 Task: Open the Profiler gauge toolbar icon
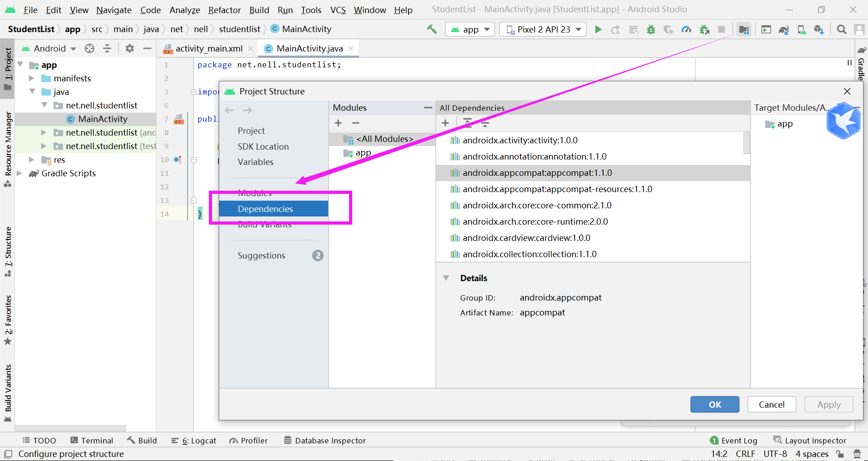tap(686, 29)
